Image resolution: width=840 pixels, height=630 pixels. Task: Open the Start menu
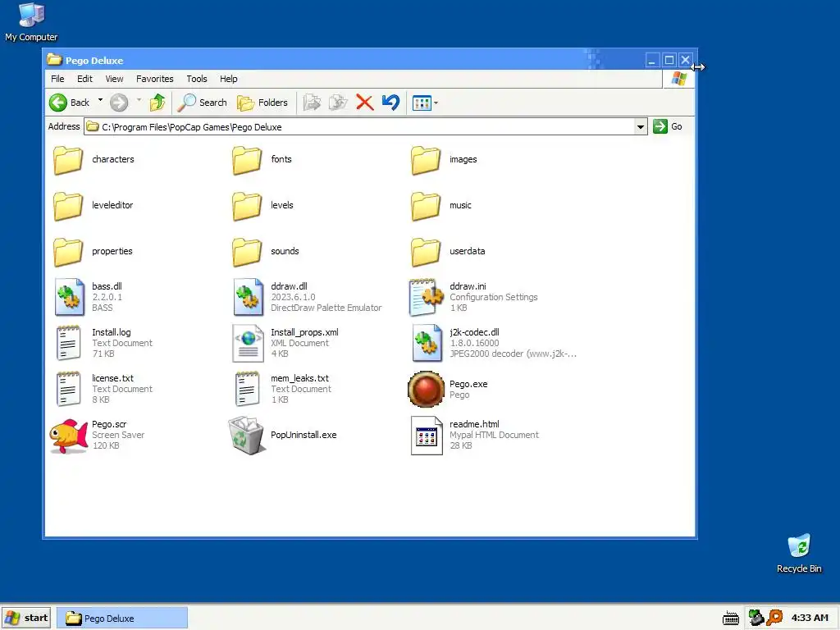26,619
